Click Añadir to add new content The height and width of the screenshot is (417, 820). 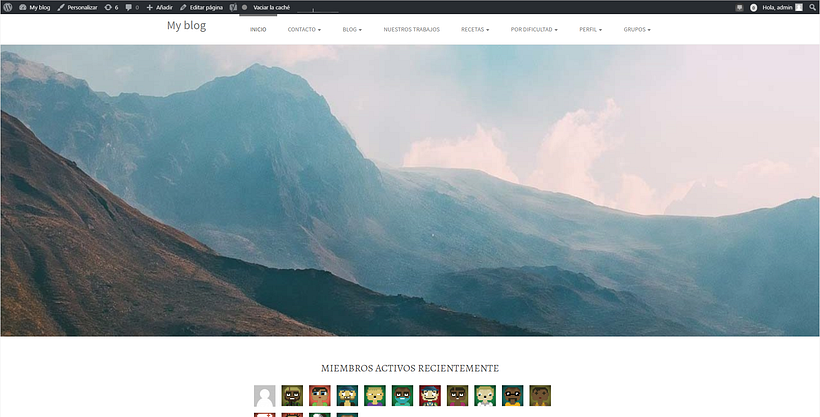tap(160, 7)
